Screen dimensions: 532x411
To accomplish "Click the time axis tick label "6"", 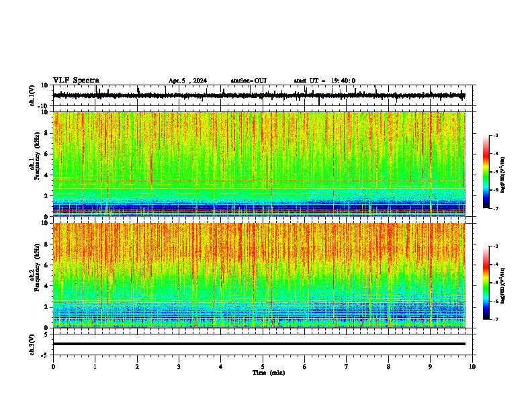I will (305, 367).
